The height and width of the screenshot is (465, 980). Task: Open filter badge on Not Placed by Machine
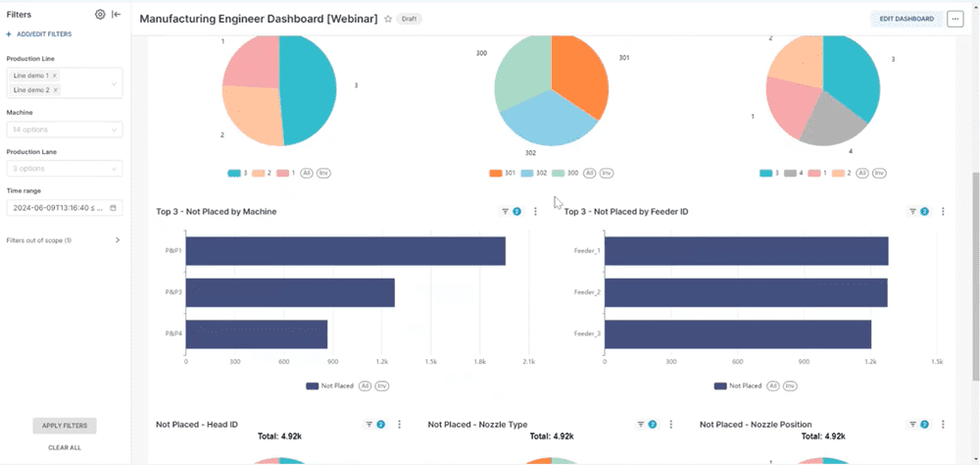point(511,212)
